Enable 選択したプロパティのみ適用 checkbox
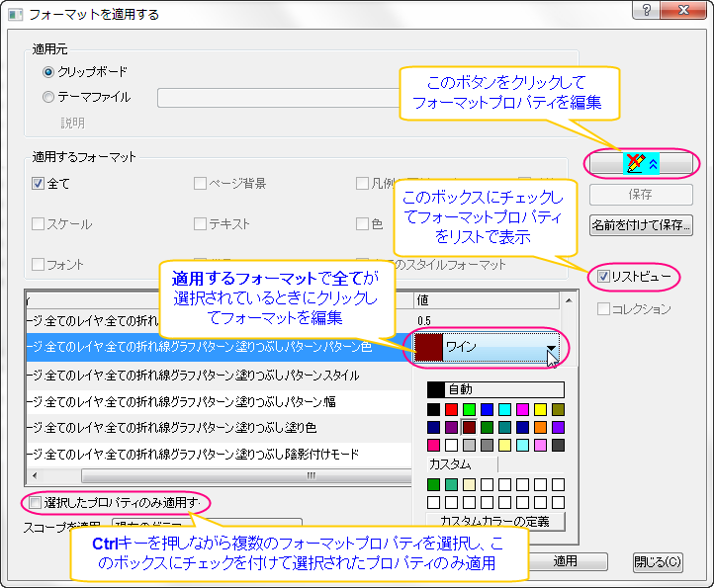 [35, 503]
